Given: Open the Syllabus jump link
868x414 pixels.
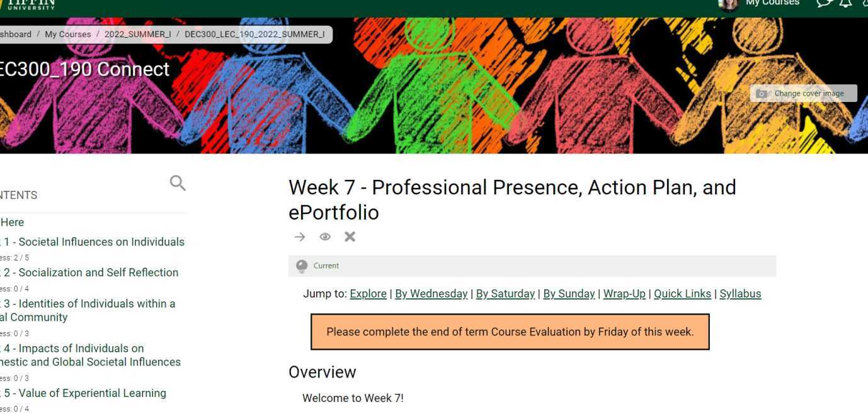Looking at the screenshot, I should click(x=740, y=294).
